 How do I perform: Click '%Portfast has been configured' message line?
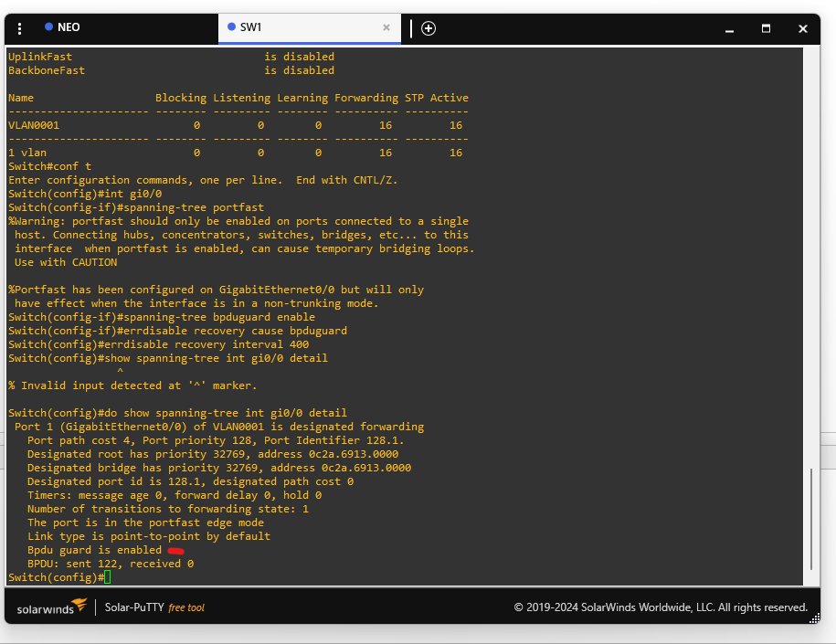pos(216,290)
